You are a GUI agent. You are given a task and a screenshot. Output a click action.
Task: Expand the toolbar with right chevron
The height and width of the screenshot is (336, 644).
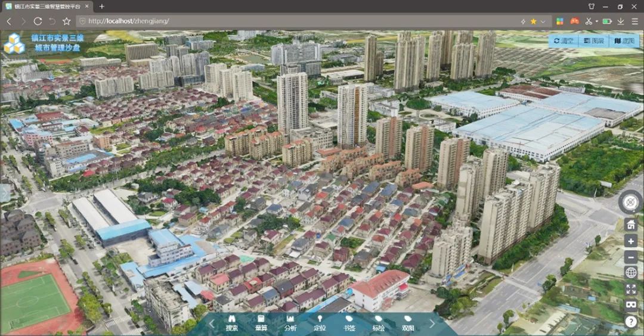click(432, 323)
